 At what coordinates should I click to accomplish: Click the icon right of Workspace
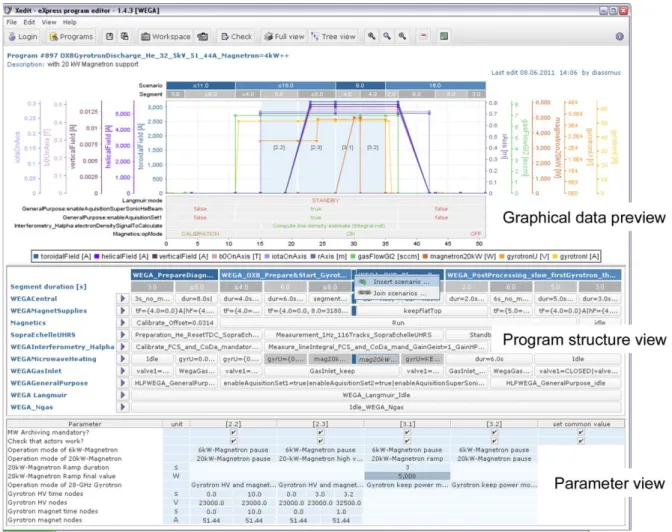click(x=203, y=36)
